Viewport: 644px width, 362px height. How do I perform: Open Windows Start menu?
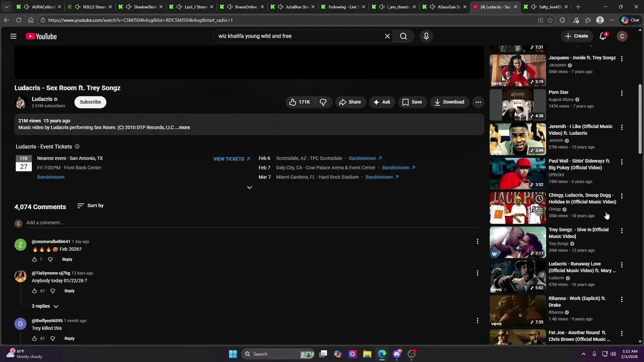(233, 354)
